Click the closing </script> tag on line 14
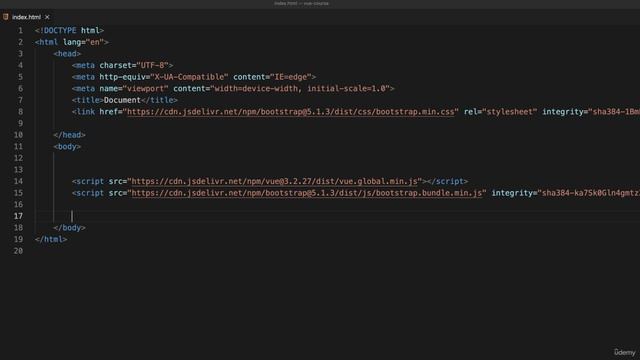Screen dimensions: 640x360 (x=447, y=181)
